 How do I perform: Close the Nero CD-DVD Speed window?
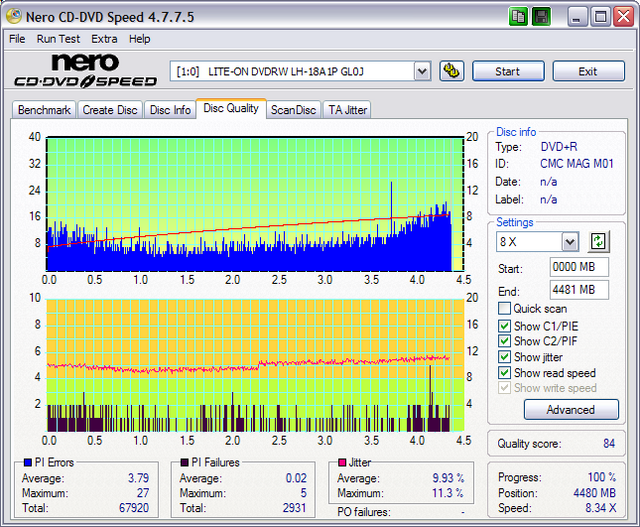coord(624,17)
